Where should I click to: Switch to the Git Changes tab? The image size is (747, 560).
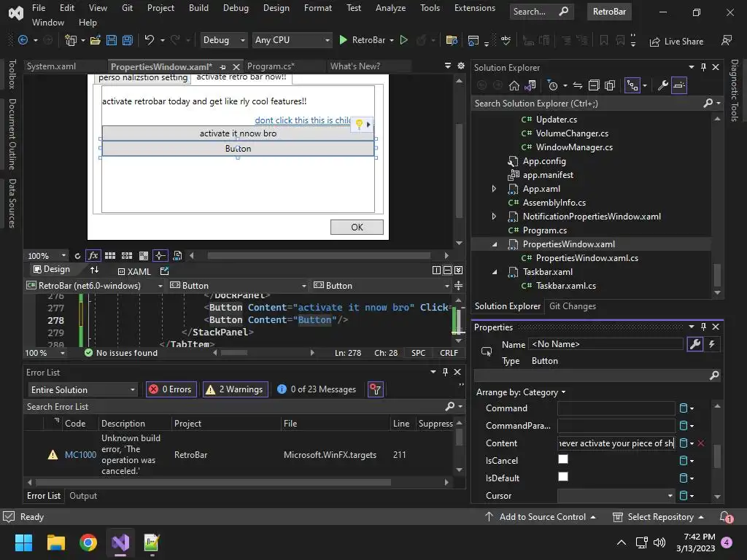[573, 306]
